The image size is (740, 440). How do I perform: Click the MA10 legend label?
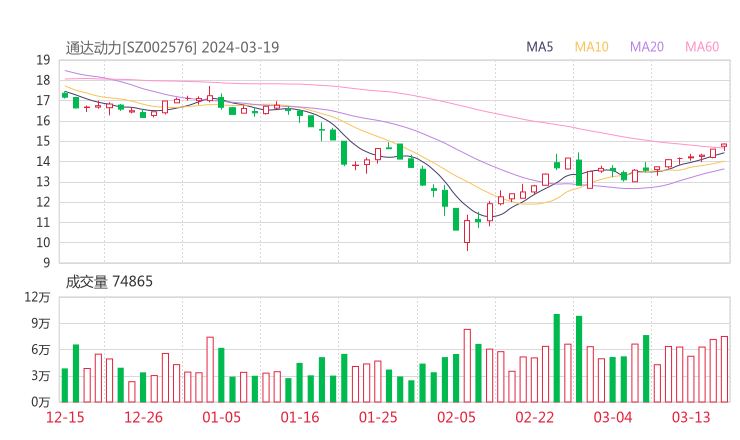click(591, 47)
